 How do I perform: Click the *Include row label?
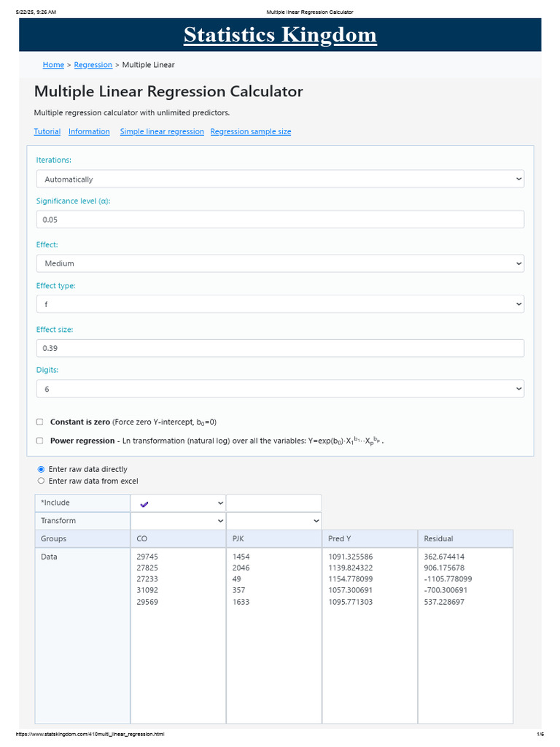coord(82,503)
